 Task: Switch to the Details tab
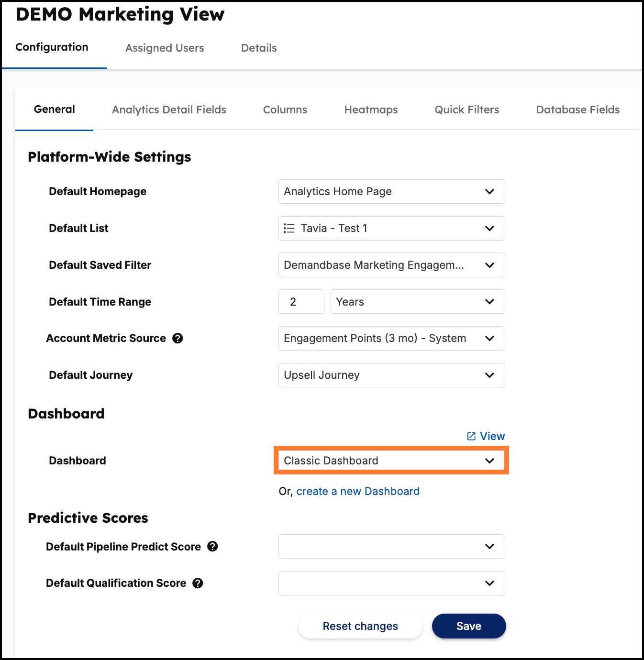pos(259,48)
